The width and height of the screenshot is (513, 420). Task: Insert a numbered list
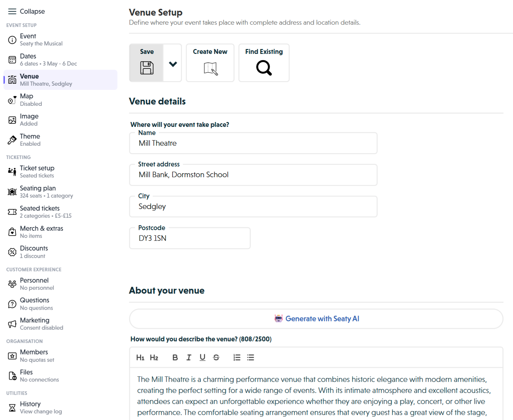coord(237,357)
